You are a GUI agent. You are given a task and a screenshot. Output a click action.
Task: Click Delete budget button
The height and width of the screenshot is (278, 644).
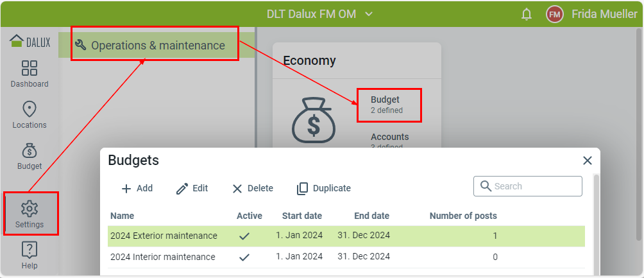(x=253, y=188)
